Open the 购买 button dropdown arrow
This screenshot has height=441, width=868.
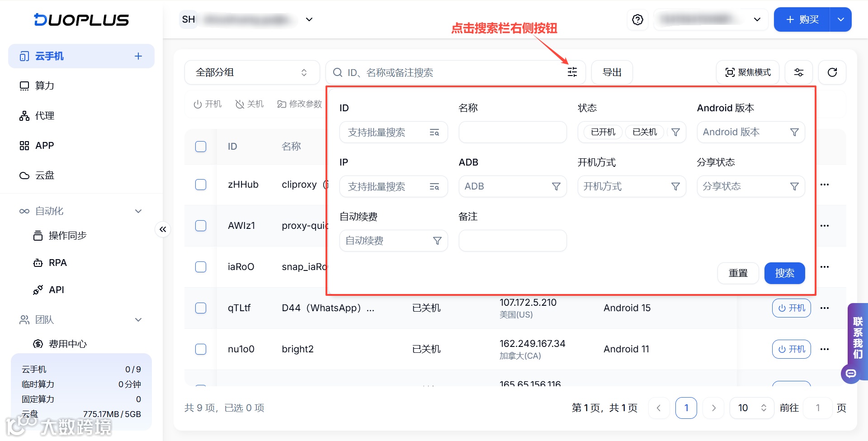[841, 20]
